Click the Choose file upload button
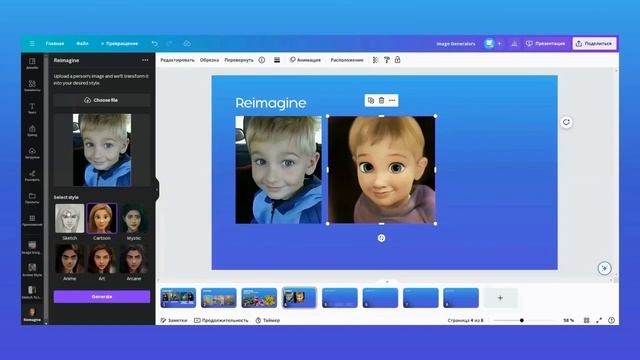 coord(102,100)
